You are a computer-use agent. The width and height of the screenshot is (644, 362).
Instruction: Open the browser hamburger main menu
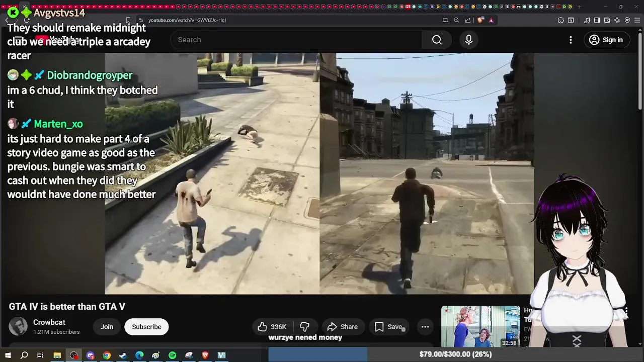[637, 20]
